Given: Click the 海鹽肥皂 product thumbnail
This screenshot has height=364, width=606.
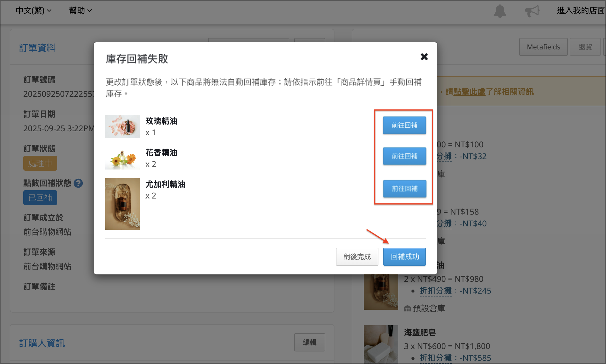Looking at the screenshot, I should point(381,344).
